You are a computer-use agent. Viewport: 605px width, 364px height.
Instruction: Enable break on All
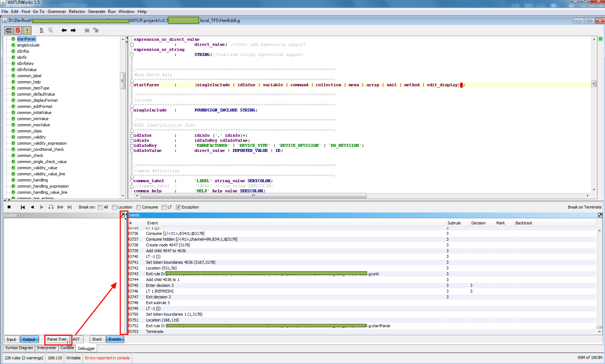[x=100, y=207]
